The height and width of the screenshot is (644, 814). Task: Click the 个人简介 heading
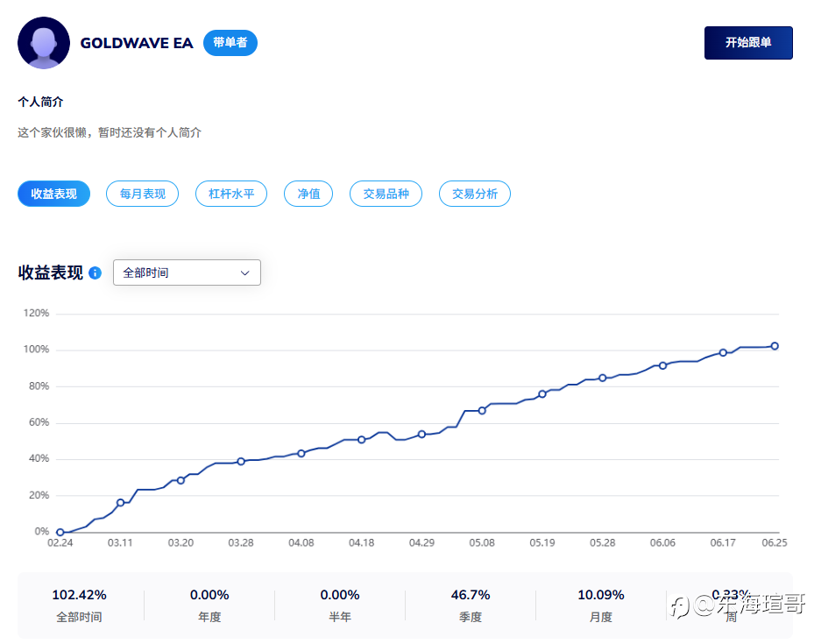(40, 102)
